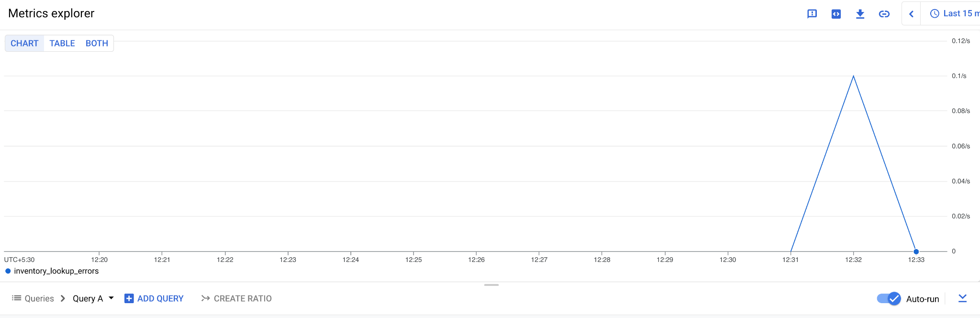Click the download chart icon

click(860, 14)
